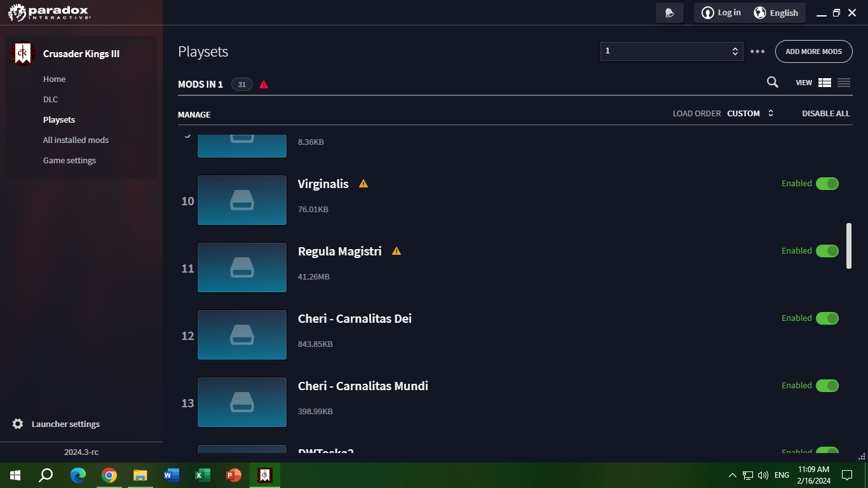
Task: Click the launcher version 2024.3-rc text
Action: pyautogui.click(x=81, y=452)
